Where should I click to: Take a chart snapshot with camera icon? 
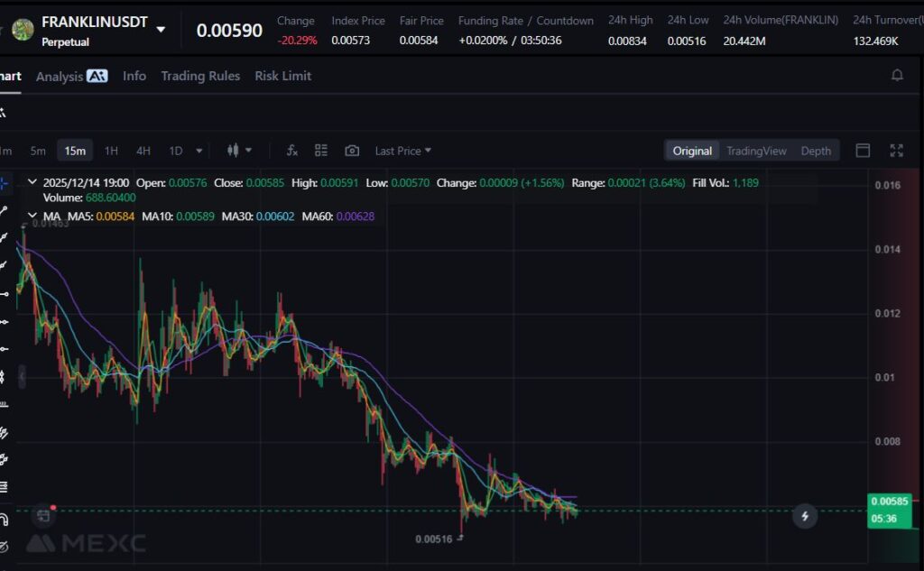(352, 151)
